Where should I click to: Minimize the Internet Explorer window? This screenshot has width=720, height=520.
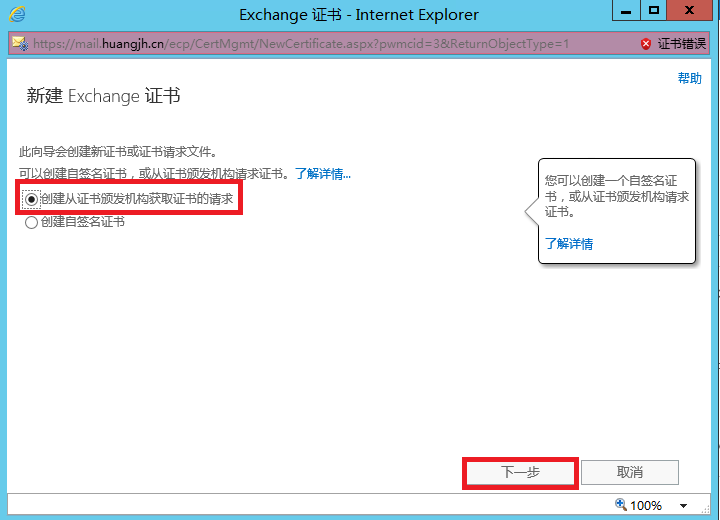[x=626, y=11]
